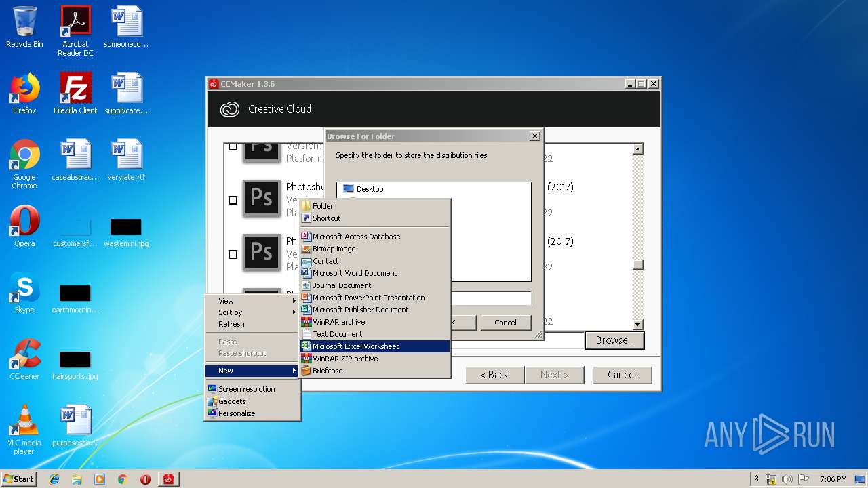Create Microsoft Excel Worksheet
Viewport: 868px width, 488px height.
(375, 346)
